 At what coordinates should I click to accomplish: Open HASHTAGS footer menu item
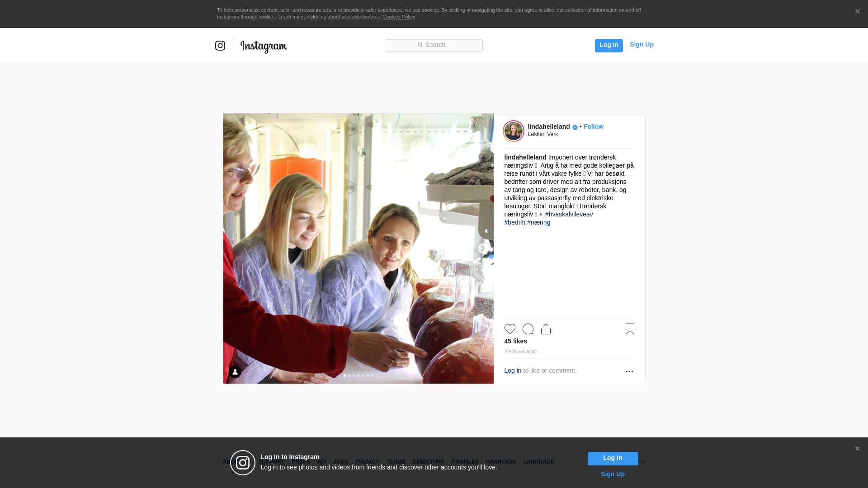(x=500, y=462)
